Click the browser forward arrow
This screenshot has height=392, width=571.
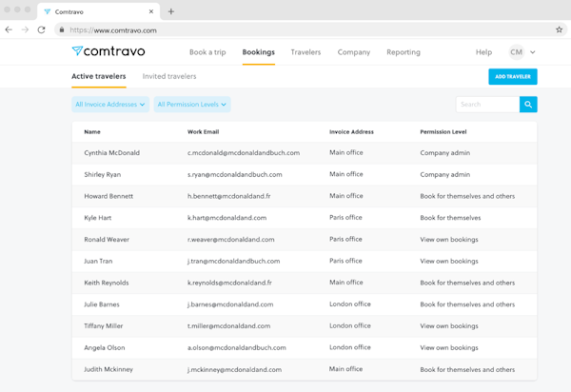click(25, 29)
